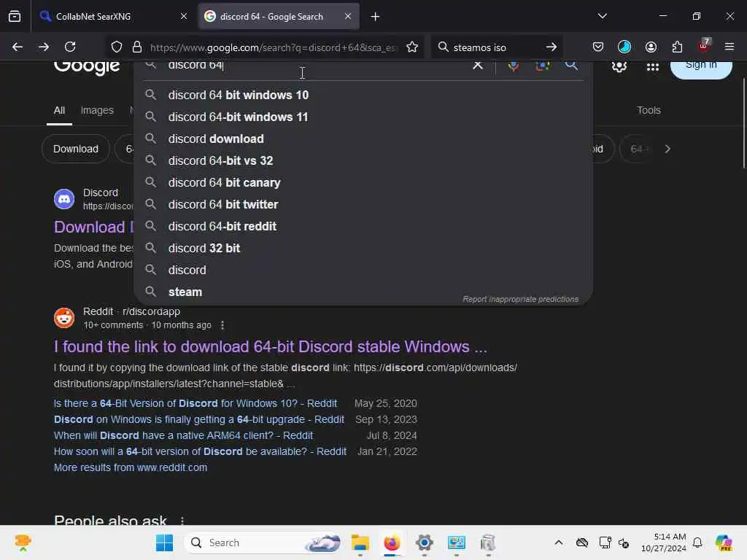Open File Explorer from taskbar

coord(360,542)
